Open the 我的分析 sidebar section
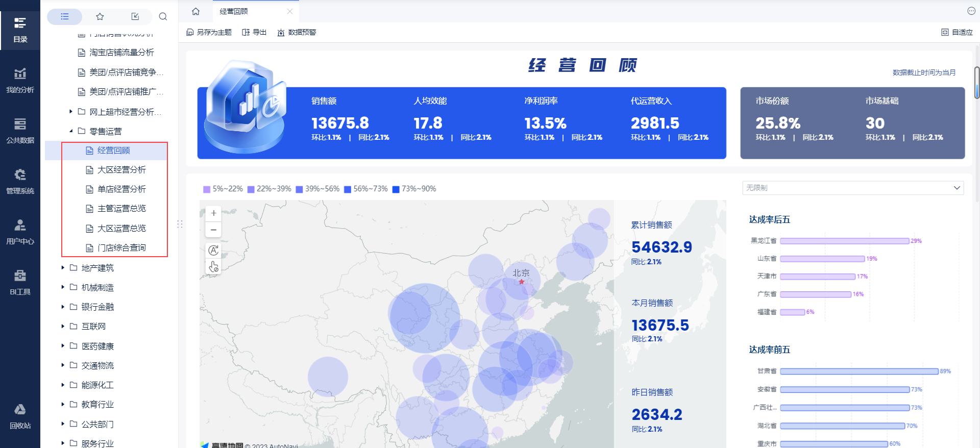 coord(20,81)
